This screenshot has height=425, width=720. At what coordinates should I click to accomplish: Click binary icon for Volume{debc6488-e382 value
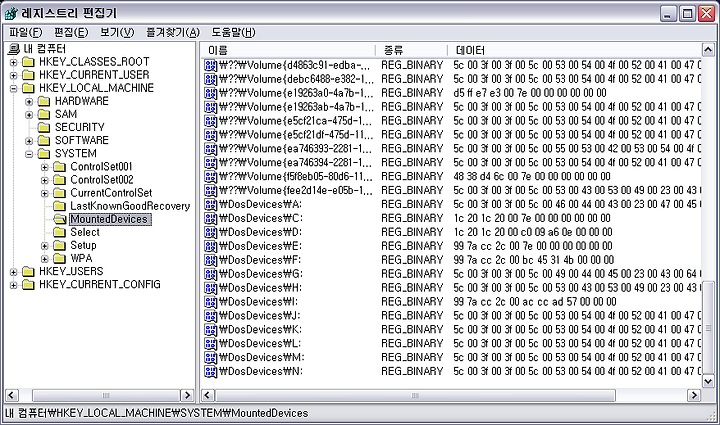click(x=210, y=79)
